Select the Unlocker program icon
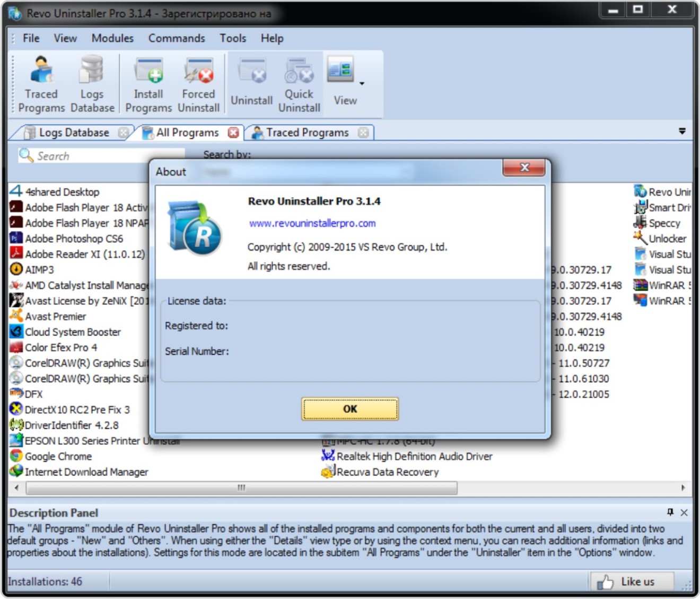 click(641, 237)
